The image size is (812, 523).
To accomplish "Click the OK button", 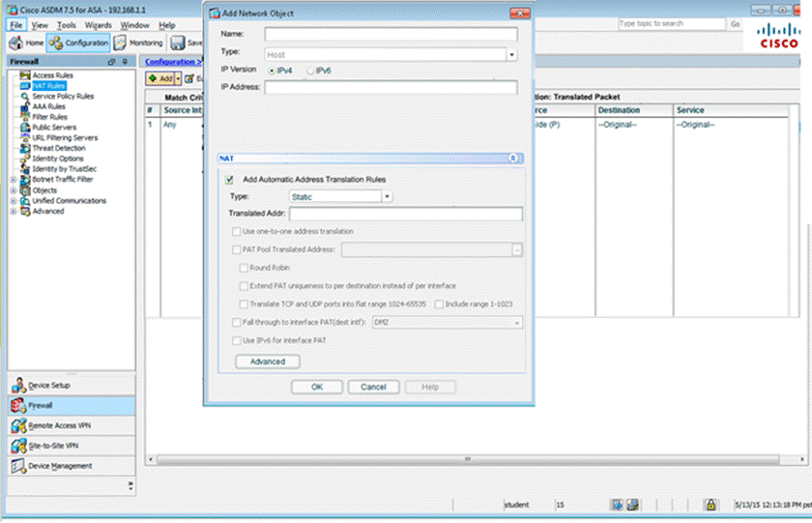I will coord(316,387).
